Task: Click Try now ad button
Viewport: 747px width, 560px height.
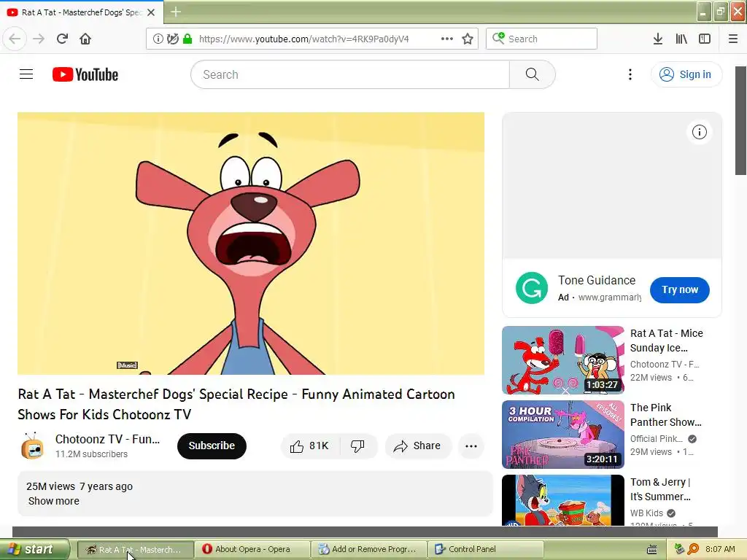Action: click(679, 289)
